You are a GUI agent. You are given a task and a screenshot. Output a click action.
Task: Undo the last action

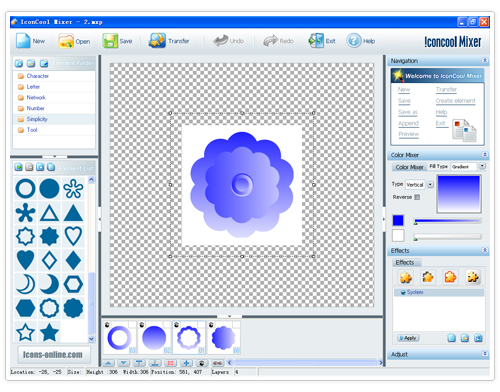point(220,41)
